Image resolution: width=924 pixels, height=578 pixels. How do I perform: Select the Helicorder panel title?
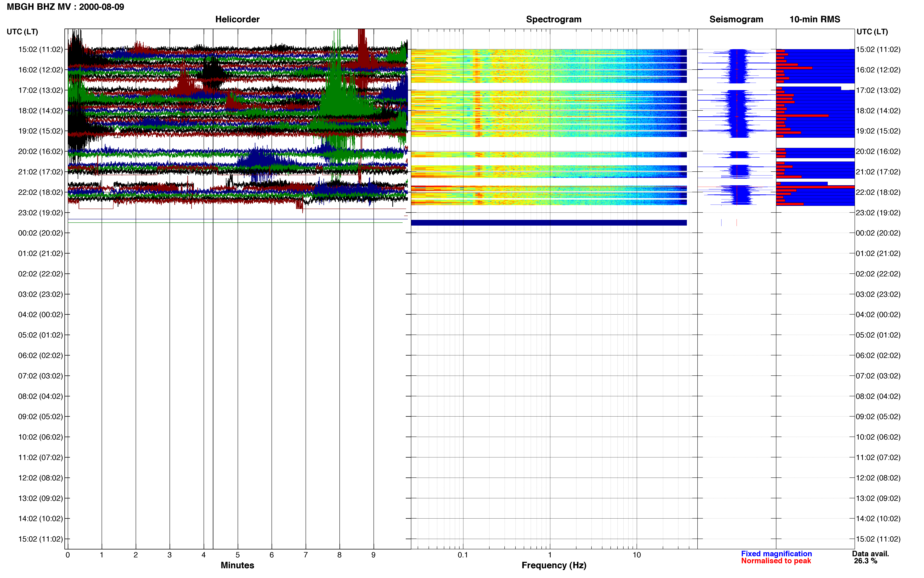click(x=237, y=20)
